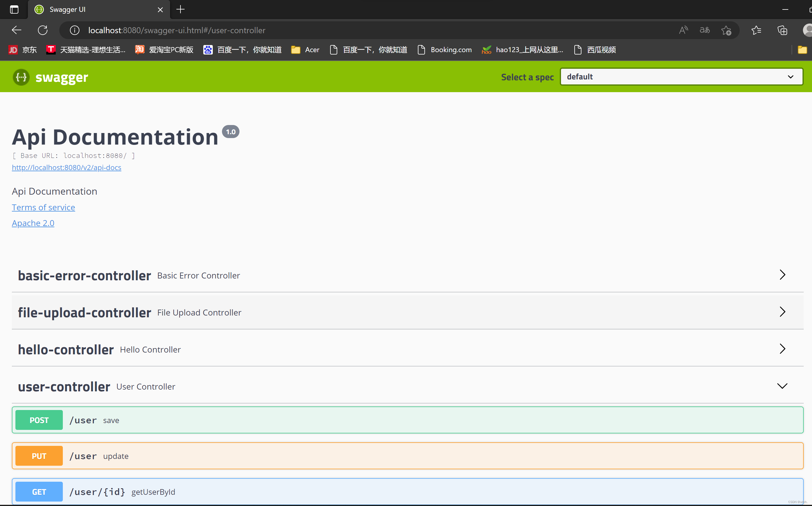
Task: Click the translate page icon
Action: tap(704, 30)
